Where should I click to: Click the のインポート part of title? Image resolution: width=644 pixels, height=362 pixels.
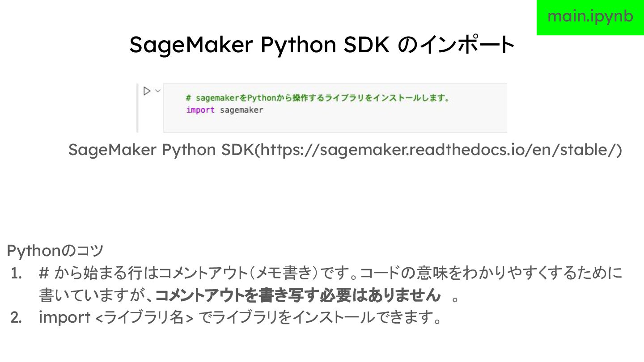point(456,45)
